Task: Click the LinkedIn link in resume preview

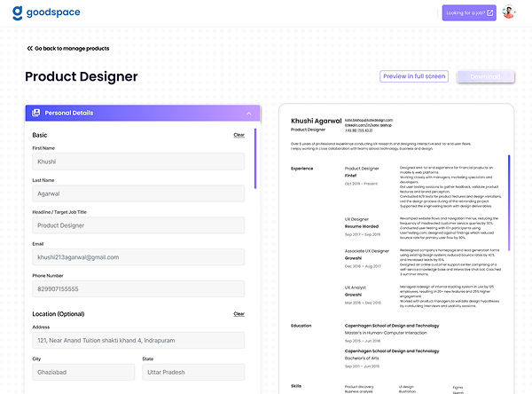Action: click(x=368, y=125)
